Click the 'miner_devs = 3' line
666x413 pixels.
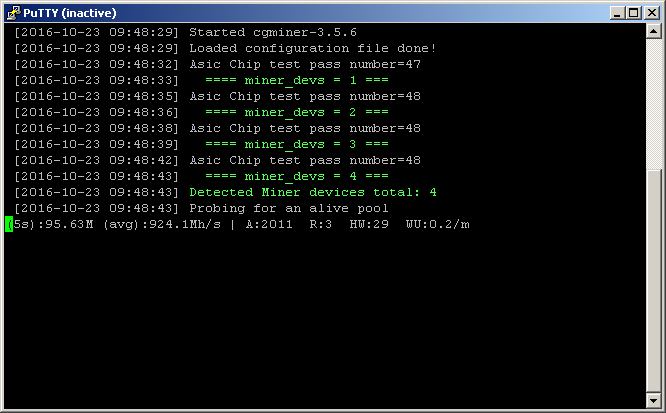(x=296, y=144)
